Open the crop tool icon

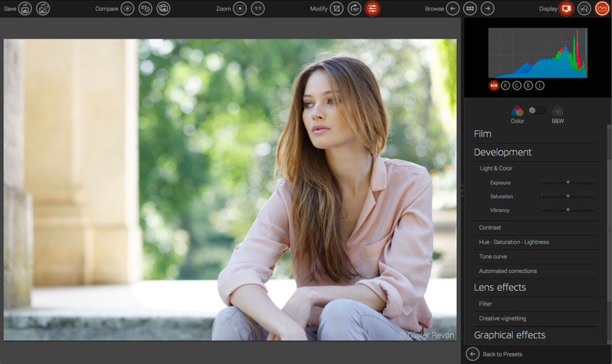click(x=337, y=9)
